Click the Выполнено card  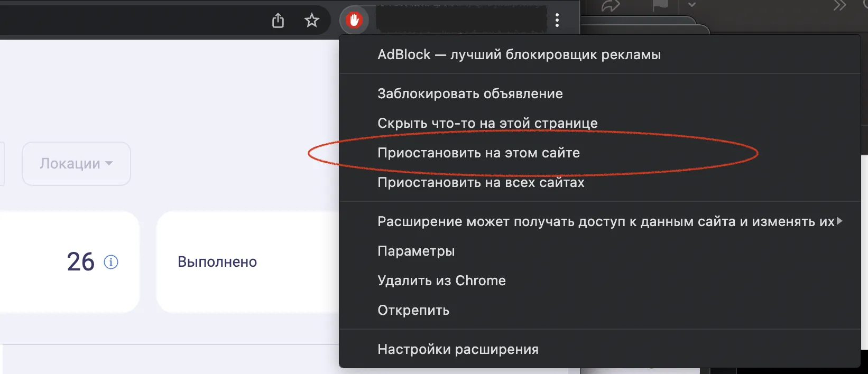point(247,262)
